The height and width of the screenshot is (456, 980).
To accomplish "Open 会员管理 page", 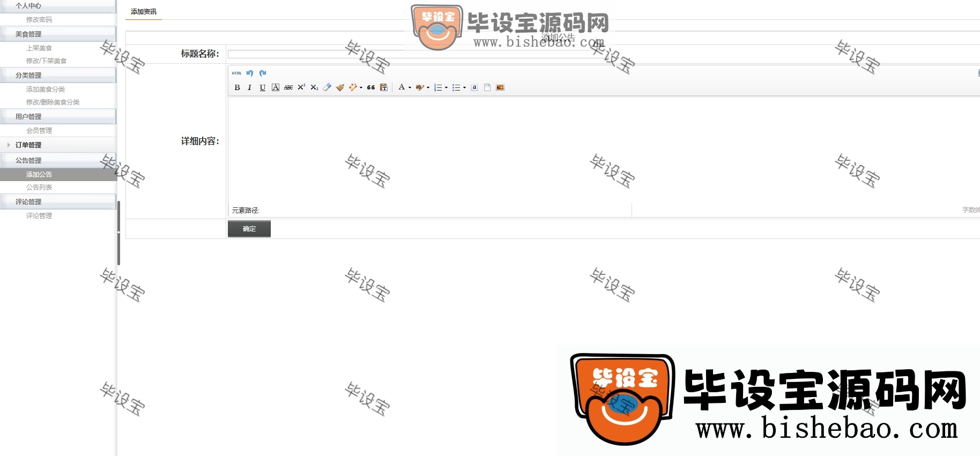I will click(39, 131).
